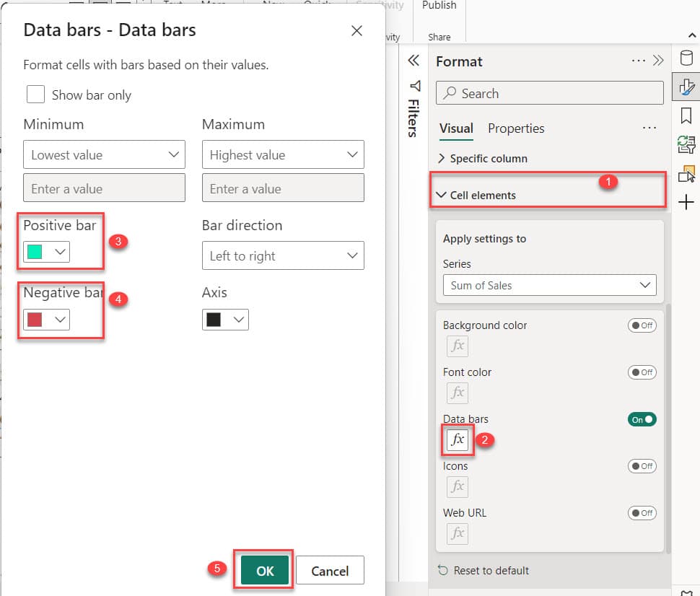Click the Cancel button
This screenshot has height=596, width=700.
pyautogui.click(x=330, y=570)
